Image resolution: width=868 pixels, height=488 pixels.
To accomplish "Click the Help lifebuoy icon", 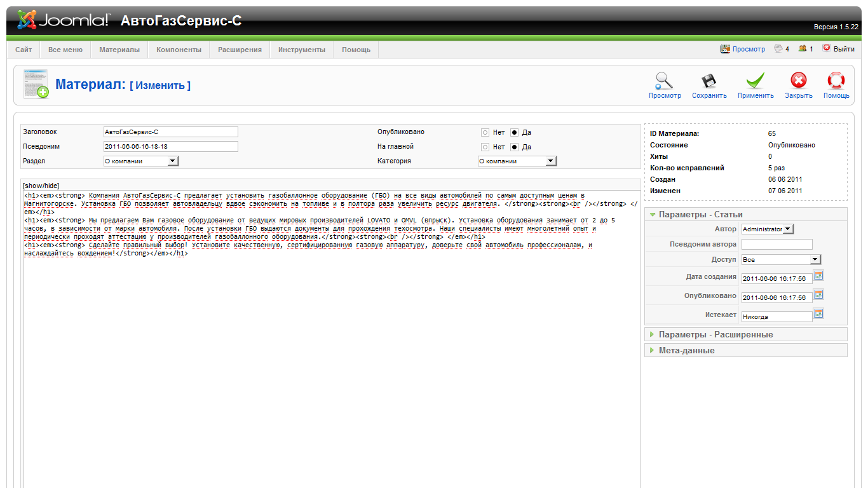I will coord(836,81).
